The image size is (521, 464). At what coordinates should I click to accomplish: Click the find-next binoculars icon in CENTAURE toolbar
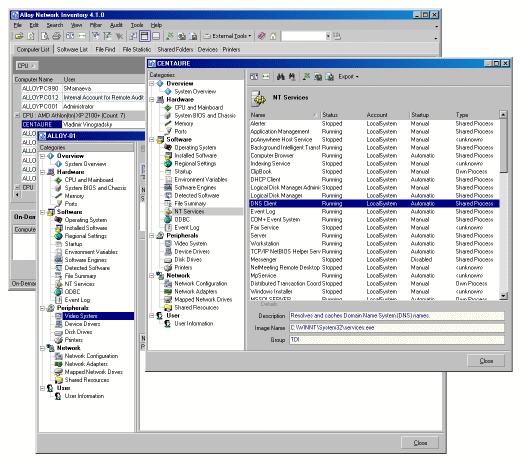[292, 77]
